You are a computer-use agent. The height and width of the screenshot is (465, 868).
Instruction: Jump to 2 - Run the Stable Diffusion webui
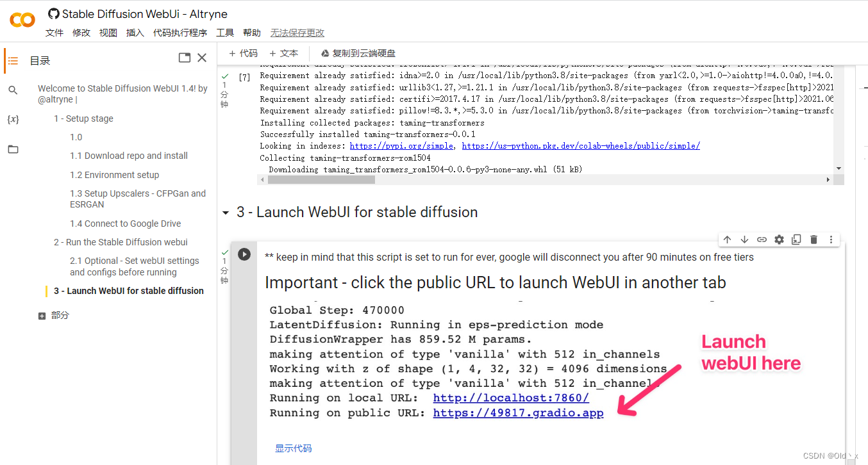point(121,242)
